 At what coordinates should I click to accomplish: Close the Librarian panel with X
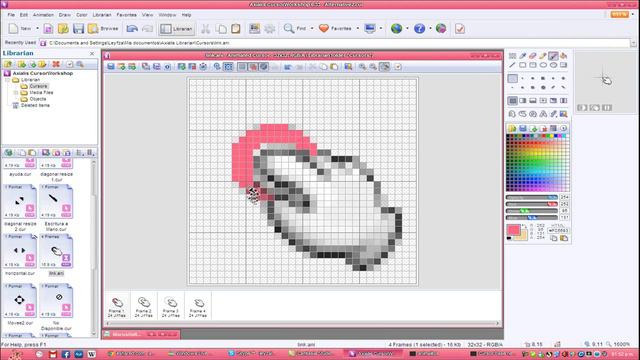point(92,53)
